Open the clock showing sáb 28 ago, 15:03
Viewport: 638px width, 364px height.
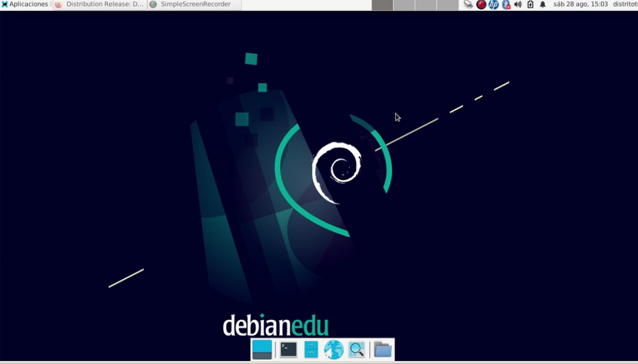coord(580,4)
